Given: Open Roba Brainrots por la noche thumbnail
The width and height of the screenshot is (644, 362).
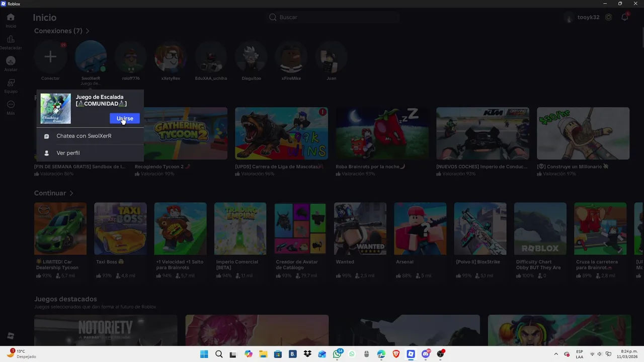Looking at the screenshot, I should [x=382, y=133].
